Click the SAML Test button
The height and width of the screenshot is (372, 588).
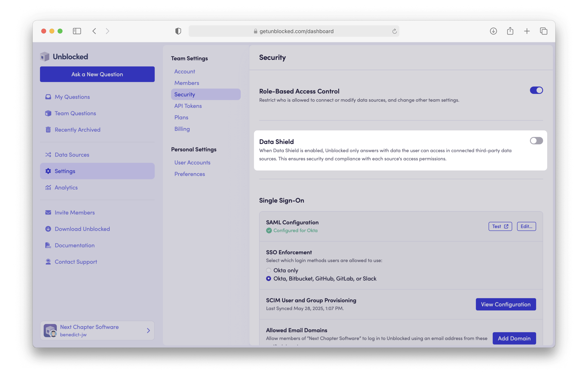point(500,226)
